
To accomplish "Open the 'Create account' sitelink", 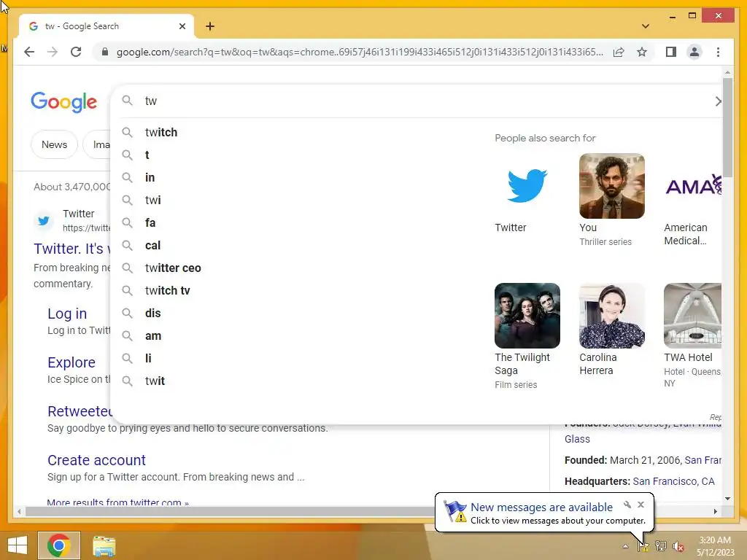I will 96,460.
